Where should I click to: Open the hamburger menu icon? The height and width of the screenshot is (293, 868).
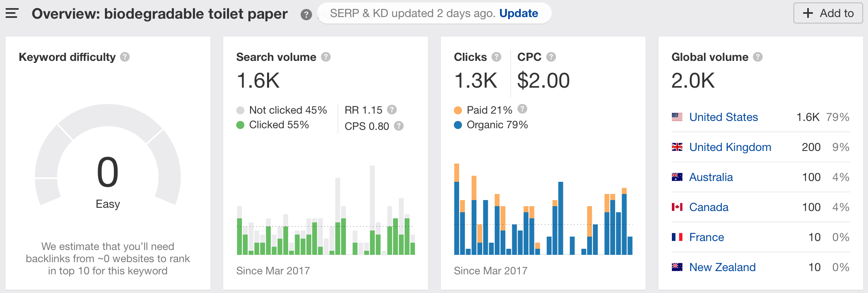(12, 13)
